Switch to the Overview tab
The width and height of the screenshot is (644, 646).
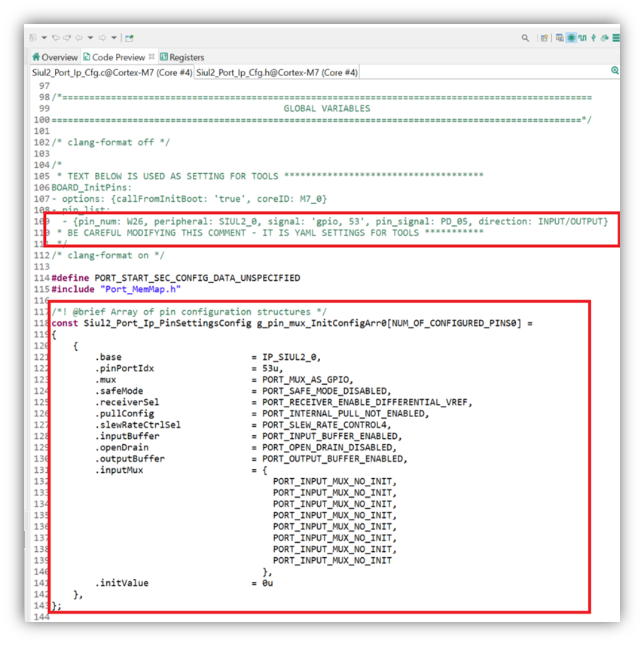click(55, 57)
